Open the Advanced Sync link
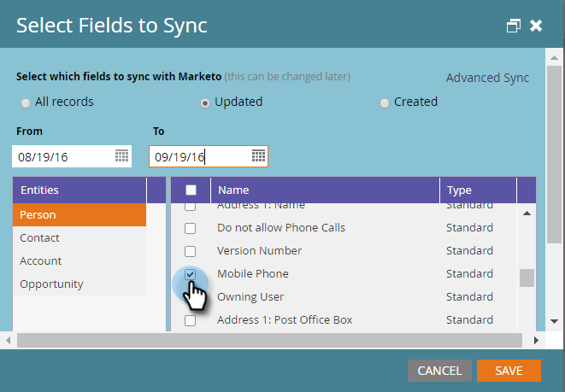The image size is (565, 392). coord(487,78)
